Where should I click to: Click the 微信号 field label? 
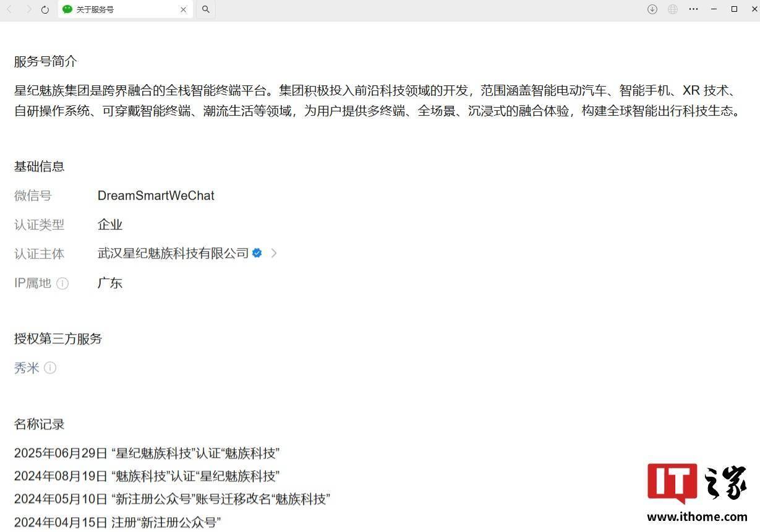(x=33, y=195)
